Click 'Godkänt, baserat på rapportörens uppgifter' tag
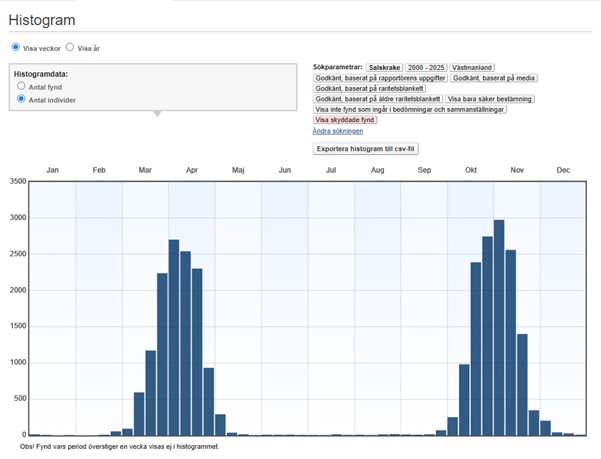 coord(380,78)
